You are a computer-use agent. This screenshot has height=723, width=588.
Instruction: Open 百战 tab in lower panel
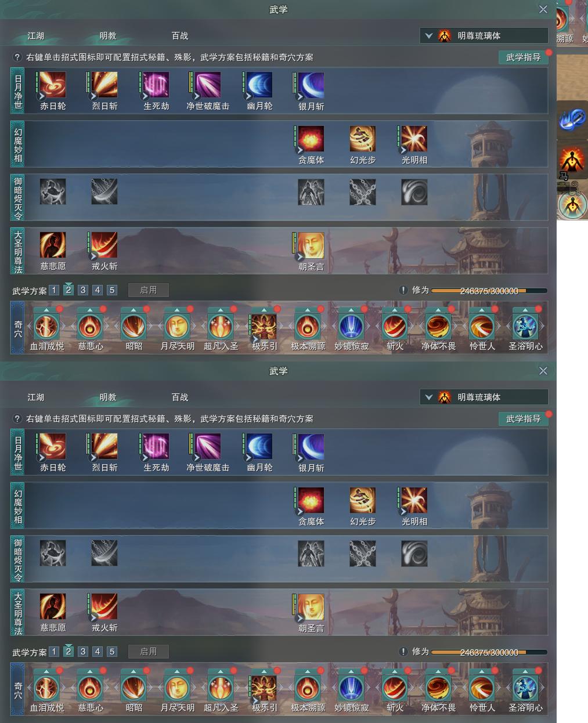180,397
